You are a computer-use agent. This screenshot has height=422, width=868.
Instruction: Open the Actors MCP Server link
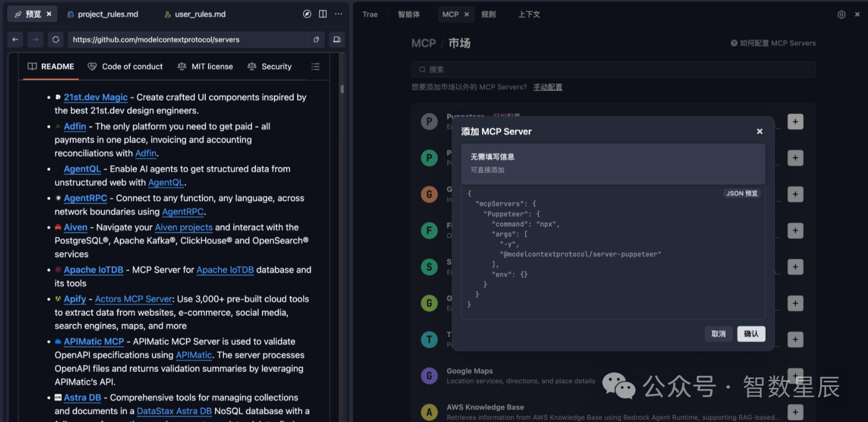(x=134, y=299)
